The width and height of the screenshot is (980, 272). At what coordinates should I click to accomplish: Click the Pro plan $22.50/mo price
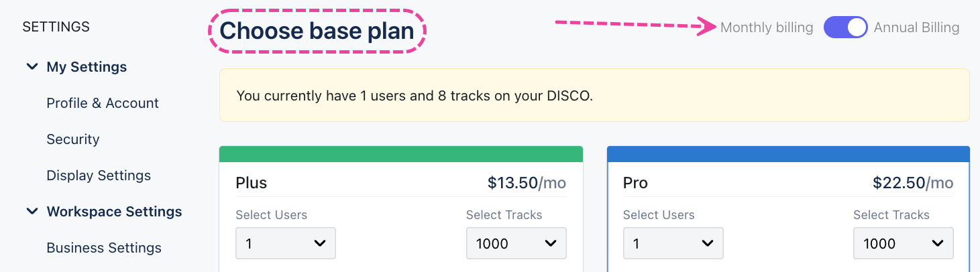coord(912,183)
